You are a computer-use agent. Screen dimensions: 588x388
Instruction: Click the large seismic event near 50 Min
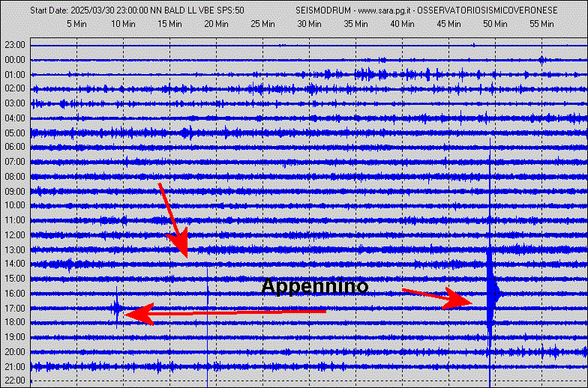[x=490, y=292]
